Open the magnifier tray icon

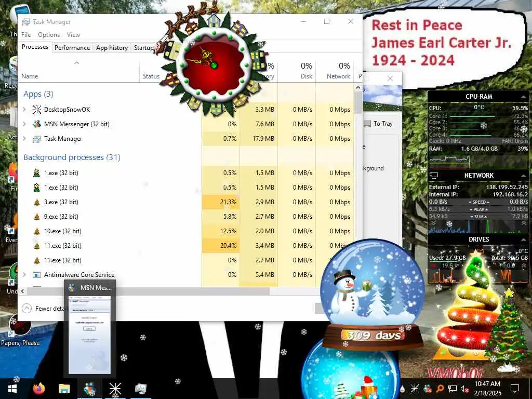tap(440, 389)
